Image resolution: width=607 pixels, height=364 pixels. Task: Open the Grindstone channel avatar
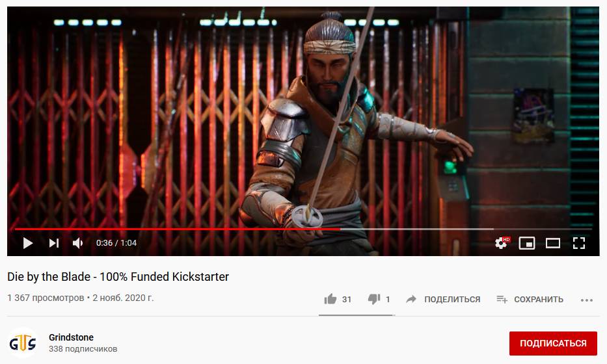click(x=23, y=343)
